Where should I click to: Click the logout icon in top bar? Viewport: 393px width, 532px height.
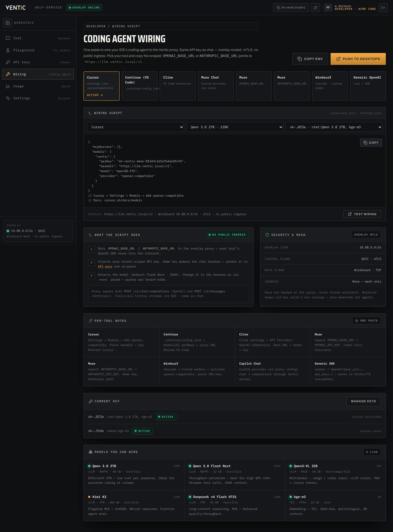(x=383, y=8)
